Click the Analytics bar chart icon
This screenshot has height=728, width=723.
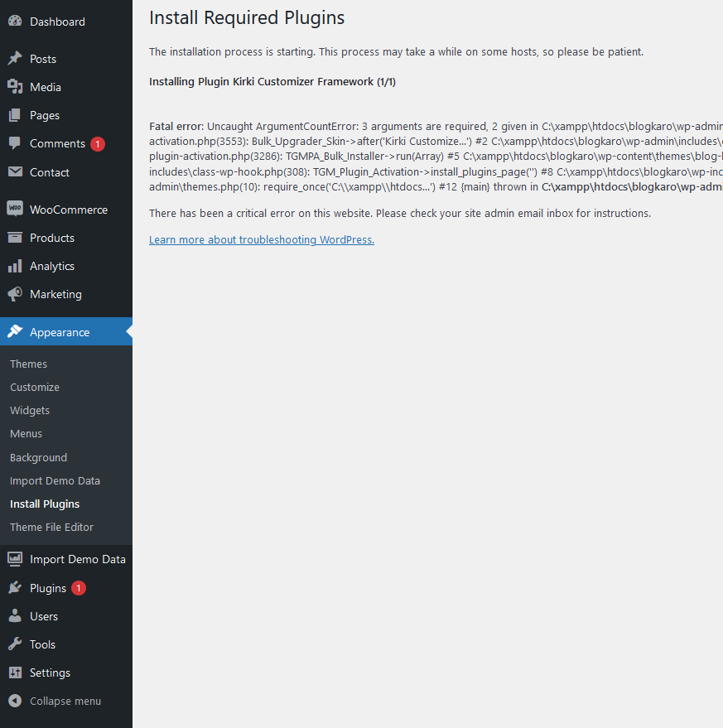point(15,266)
